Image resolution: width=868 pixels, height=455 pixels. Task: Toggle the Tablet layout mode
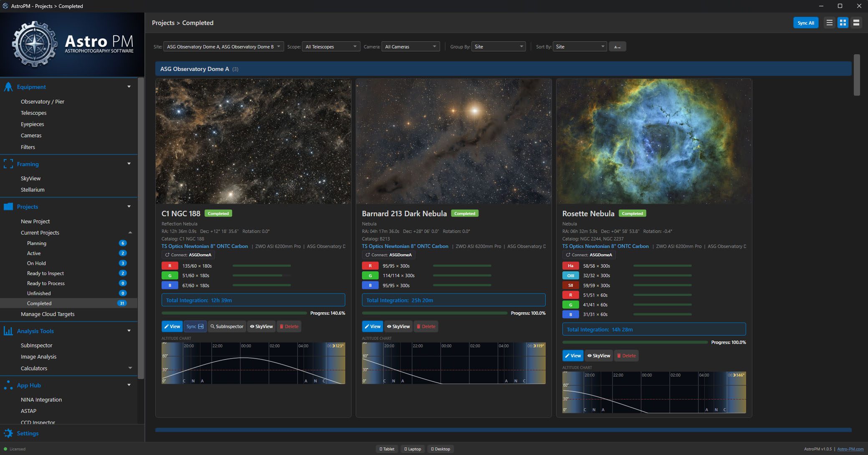click(x=387, y=449)
